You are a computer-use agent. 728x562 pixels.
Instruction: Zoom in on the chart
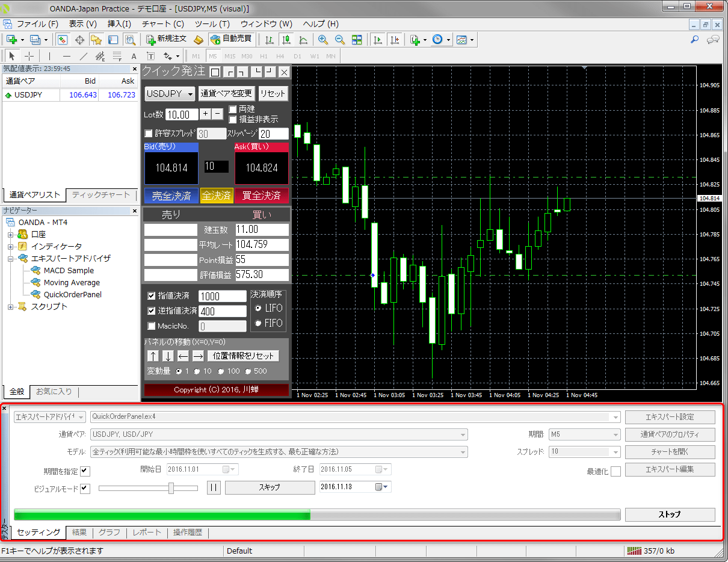pos(323,40)
